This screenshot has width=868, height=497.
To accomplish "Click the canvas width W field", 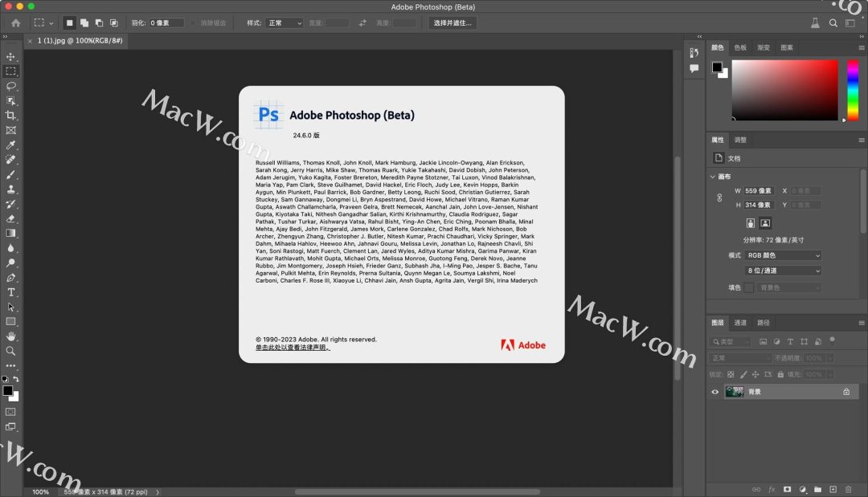I will tap(759, 191).
